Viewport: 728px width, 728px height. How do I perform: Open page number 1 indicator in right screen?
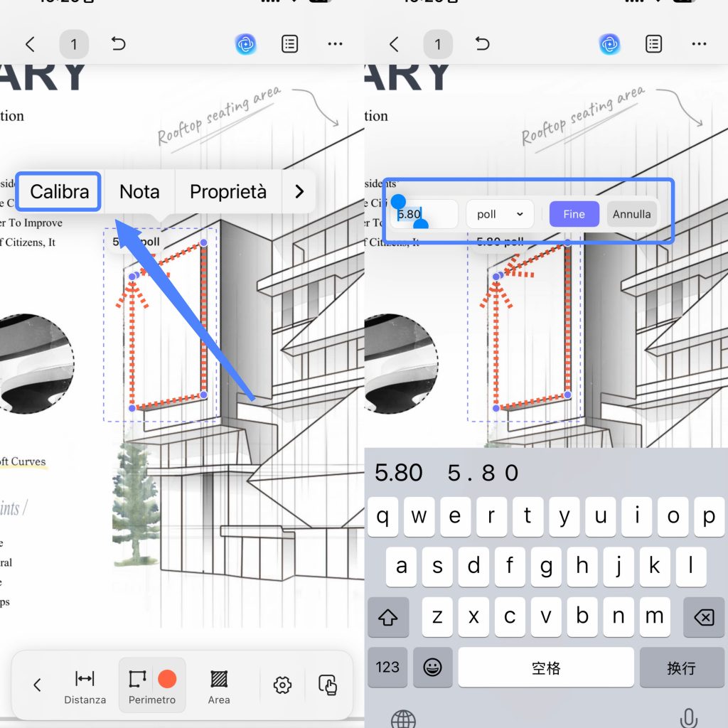tap(438, 45)
